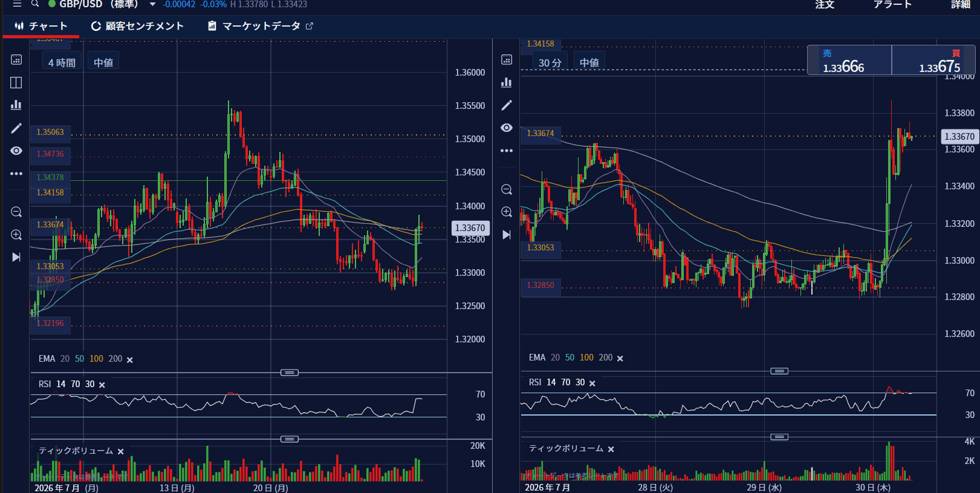Grab the left chart RSI pane divider handle
This screenshot has height=493, width=980.
pos(290,373)
